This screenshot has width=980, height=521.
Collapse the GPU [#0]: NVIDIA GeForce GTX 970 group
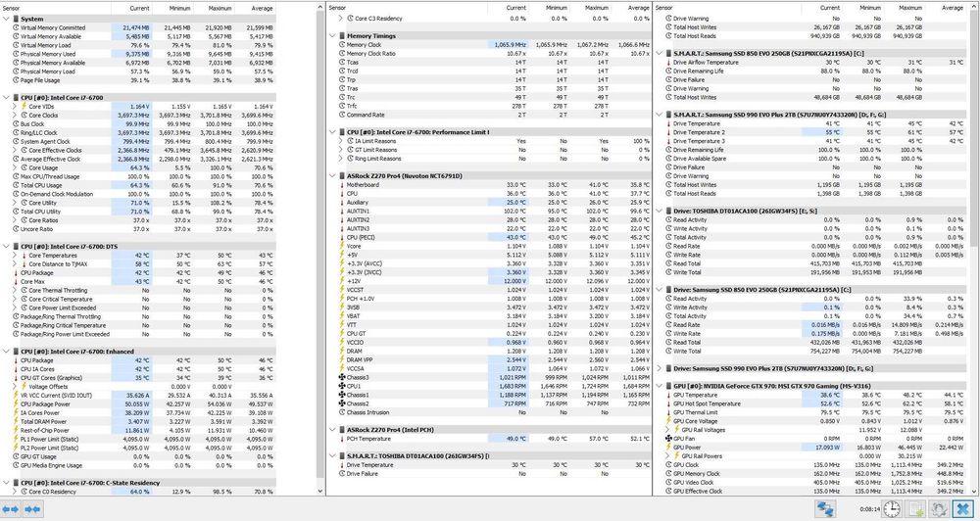click(660, 386)
